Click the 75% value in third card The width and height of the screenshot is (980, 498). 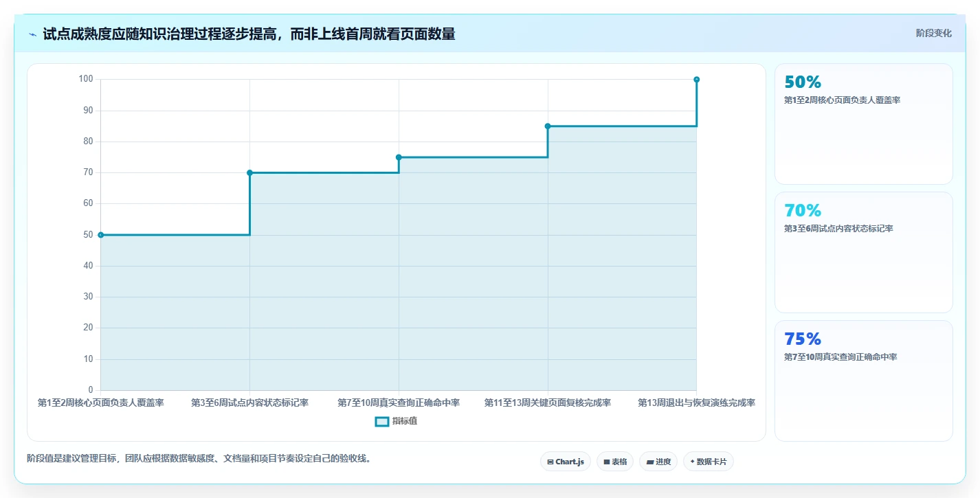pos(803,339)
